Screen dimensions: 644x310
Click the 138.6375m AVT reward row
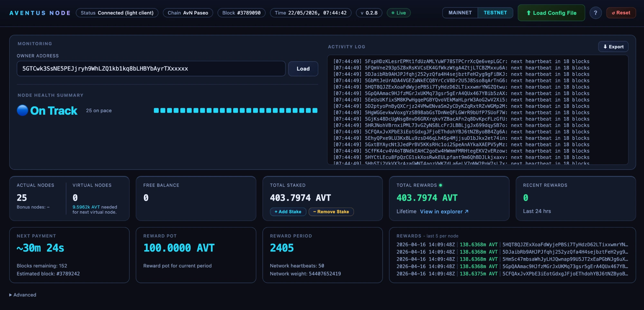tap(512, 274)
